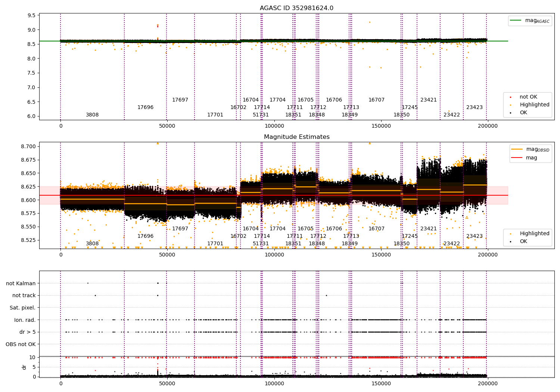
Task: Click the 8.650 y-axis tick label
Action: 28,173
